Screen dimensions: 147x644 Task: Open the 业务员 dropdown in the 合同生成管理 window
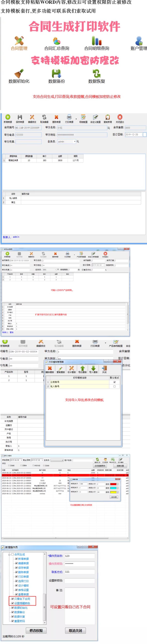(x=55, y=269)
